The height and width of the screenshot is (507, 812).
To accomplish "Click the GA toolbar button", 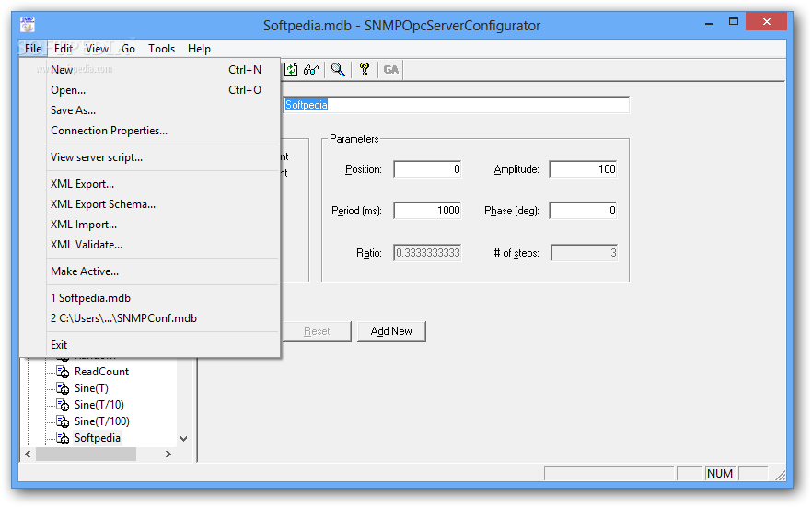I will coord(391,69).
